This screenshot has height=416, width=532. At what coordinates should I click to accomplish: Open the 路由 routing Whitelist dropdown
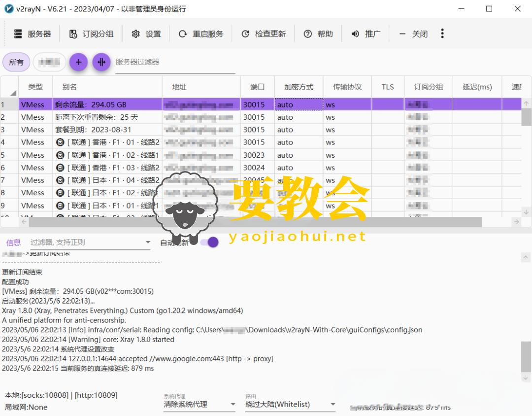pos(291,404)
